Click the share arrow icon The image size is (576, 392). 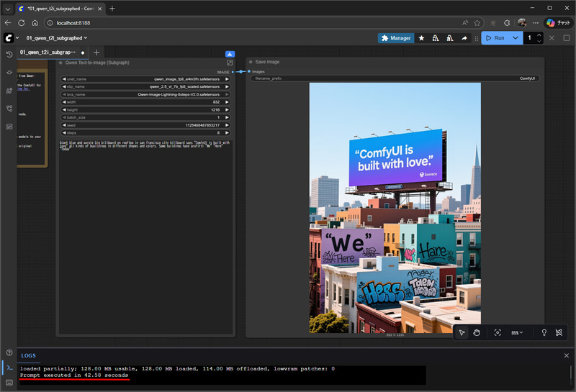(x=464, y=38)
